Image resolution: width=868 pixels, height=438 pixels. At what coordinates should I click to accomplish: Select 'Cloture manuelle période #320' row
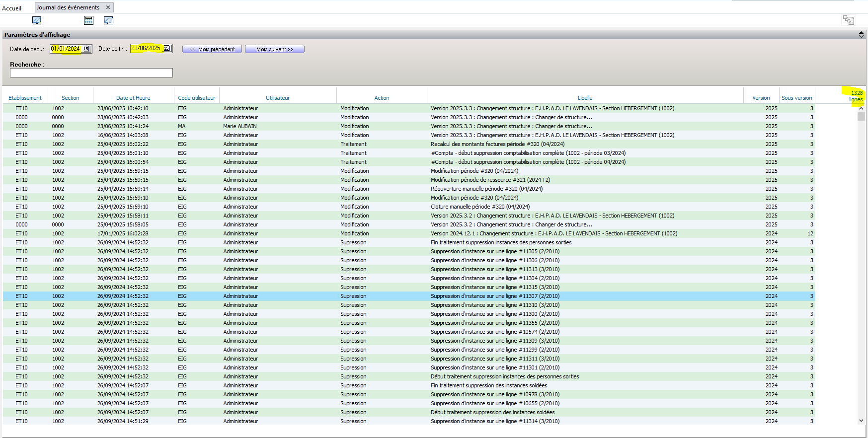pos(409,207)
